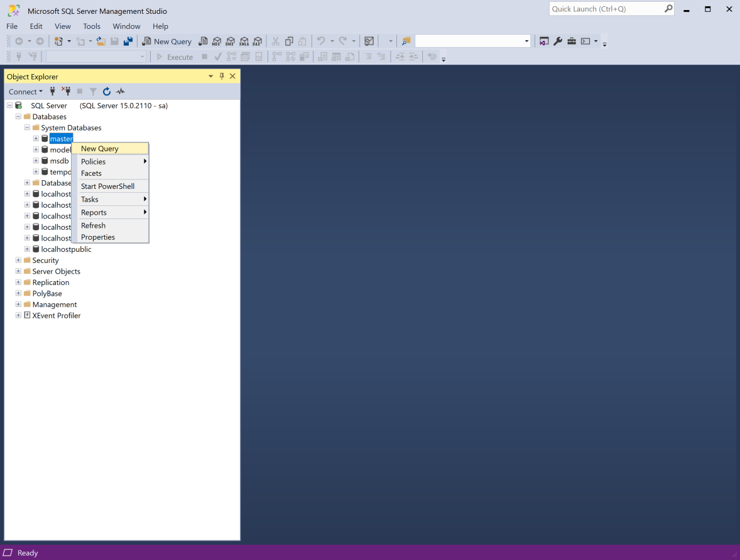The height and width of the screenshot is (560, 740).
Task: Click the Open File folder icon
Action: pos(101,41)
